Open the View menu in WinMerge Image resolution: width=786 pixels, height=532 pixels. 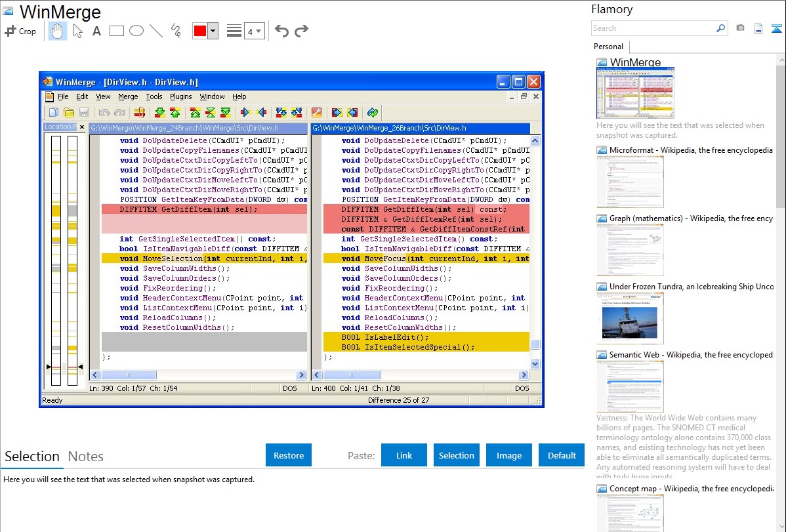(103, 97)
